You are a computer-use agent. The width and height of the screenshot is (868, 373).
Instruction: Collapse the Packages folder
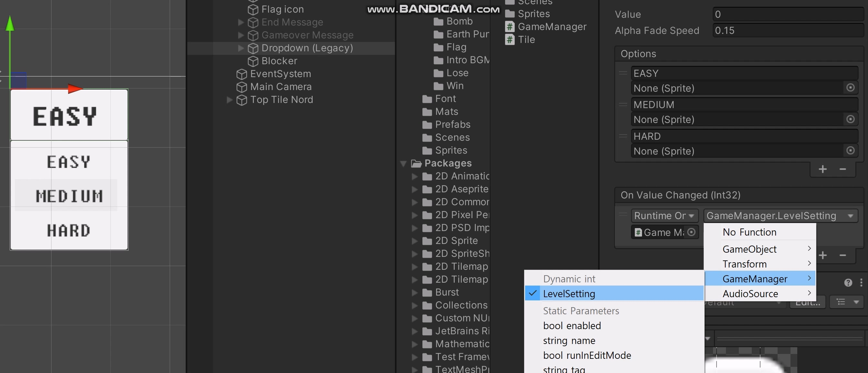tap(403, 164)
